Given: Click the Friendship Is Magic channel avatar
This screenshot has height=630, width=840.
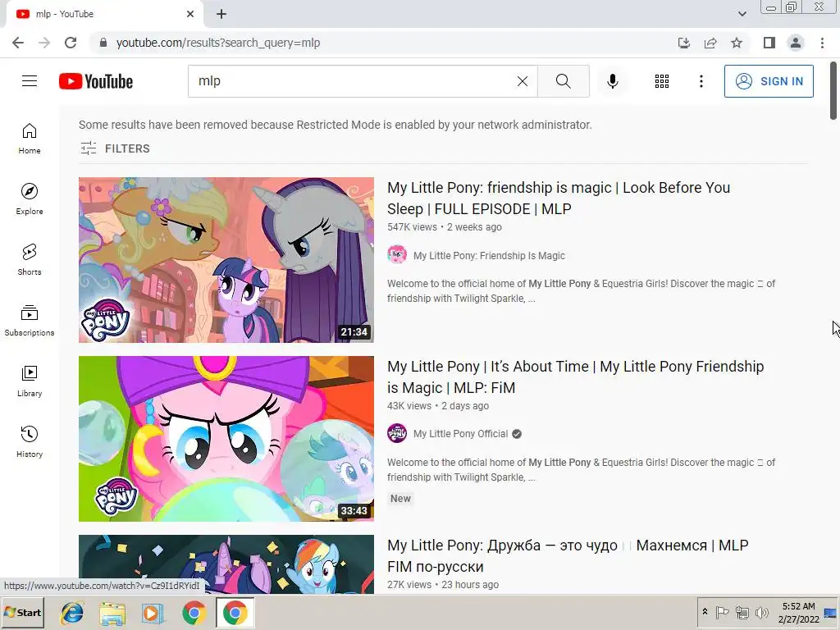Looking at the screenshot, I should (x=397, y=254).
